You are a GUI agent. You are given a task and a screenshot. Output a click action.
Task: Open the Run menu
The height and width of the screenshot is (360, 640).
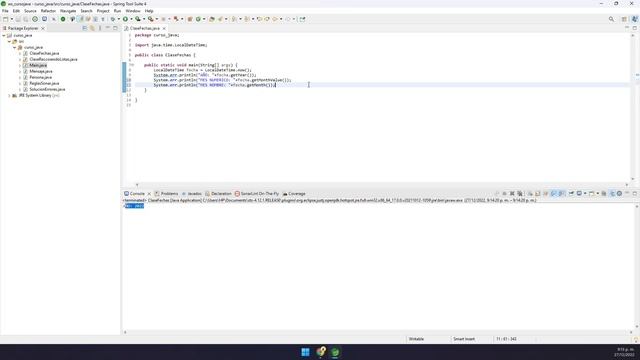point(117,11)
